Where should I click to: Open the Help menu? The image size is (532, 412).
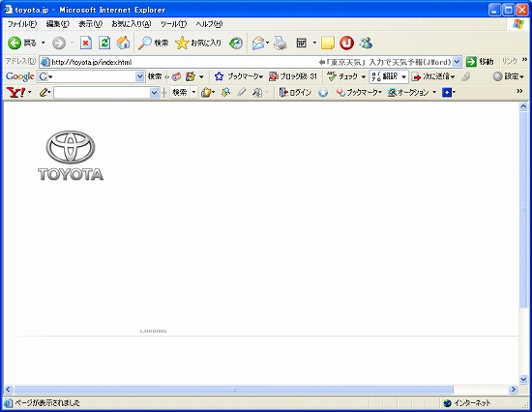pyautogui.click(x=209, y=24)
